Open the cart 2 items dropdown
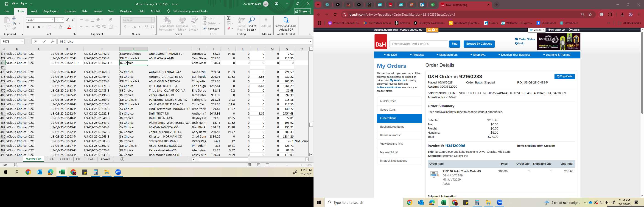The height and width of the screenshot is (207, 644). 536,30
